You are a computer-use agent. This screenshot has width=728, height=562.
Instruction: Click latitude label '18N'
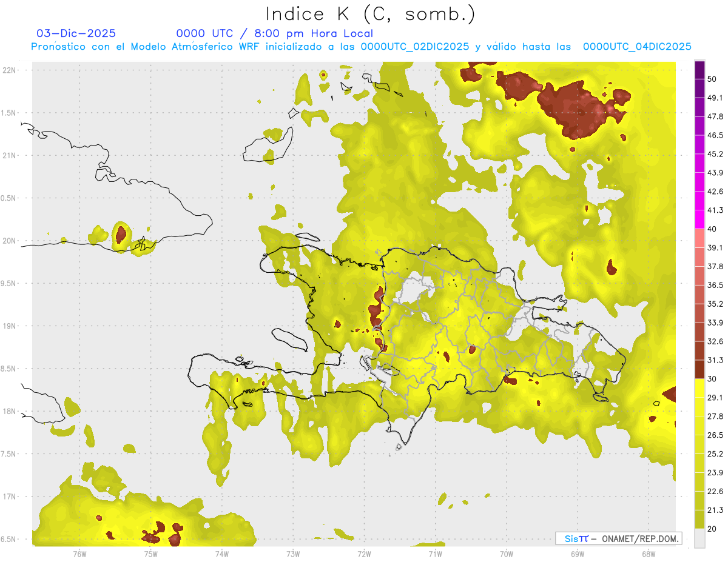coord(10,411)
